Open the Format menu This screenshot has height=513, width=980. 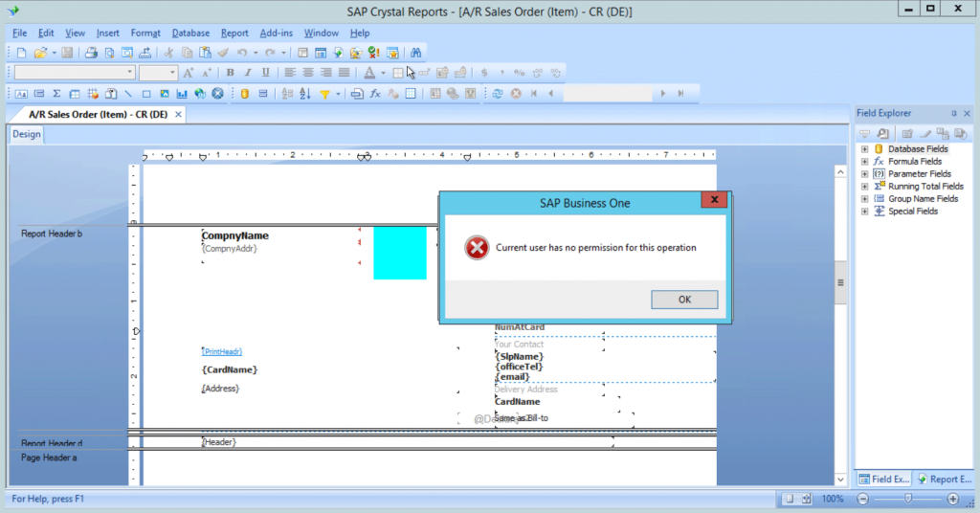pos(145,33)
